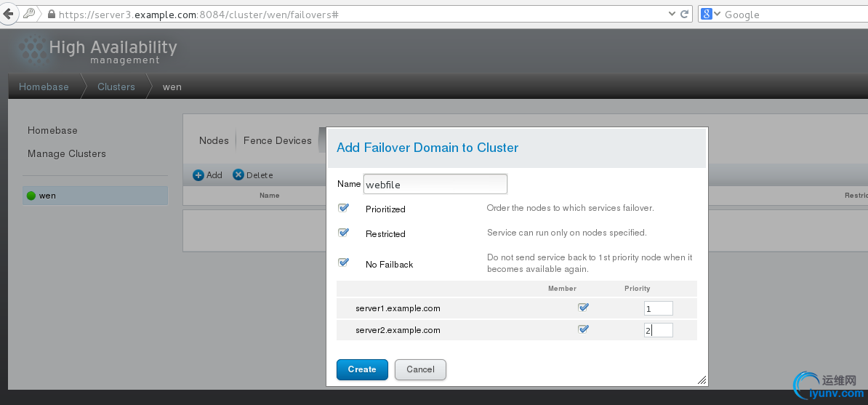Select wen breadcrumb

[x=172, y=87]
